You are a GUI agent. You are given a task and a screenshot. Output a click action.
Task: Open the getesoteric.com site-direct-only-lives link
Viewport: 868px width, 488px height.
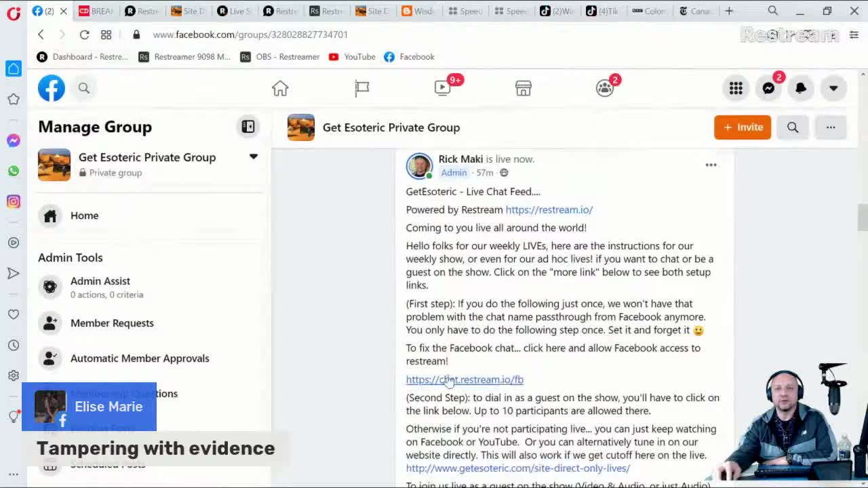(518, 468)
